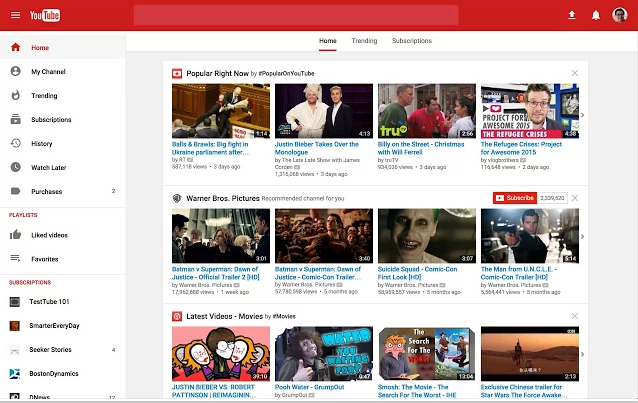
Task: Click the Seeker Stories channel icon
Action: pyautogui.click(x=15, y=350)
